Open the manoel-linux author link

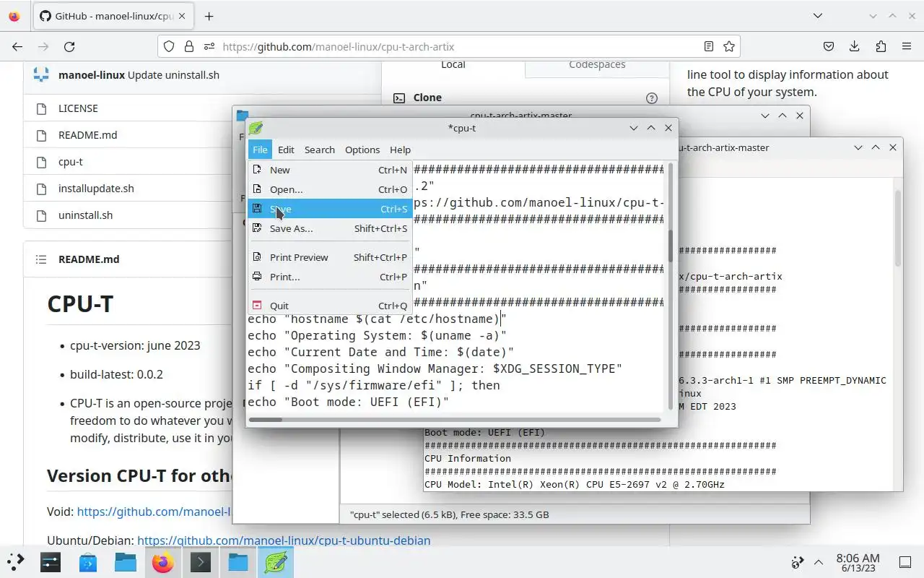(x=92, y=75)
